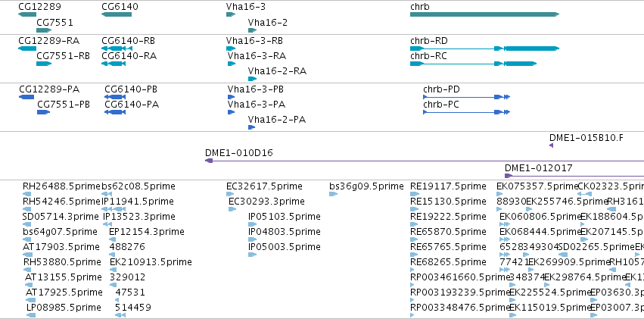Select the chrb-RD transcript feature

click(484, 48)
